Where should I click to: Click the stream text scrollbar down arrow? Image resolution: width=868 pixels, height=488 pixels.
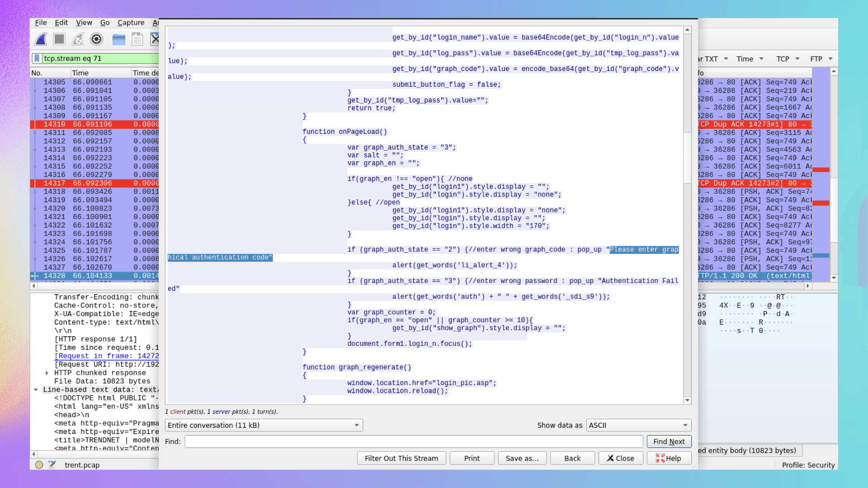click(x=687, y=400)
